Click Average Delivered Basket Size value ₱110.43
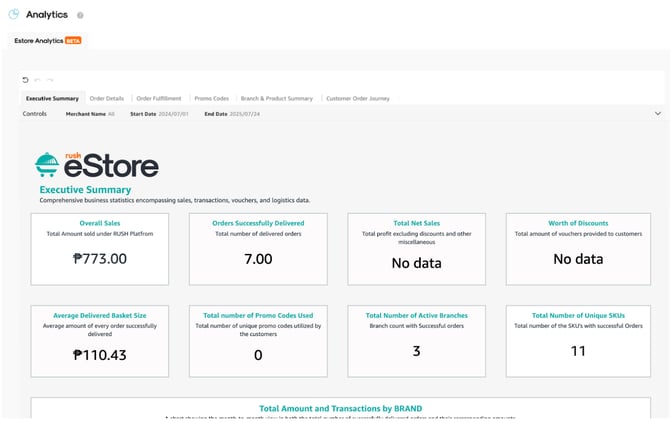 click(100, 355)
